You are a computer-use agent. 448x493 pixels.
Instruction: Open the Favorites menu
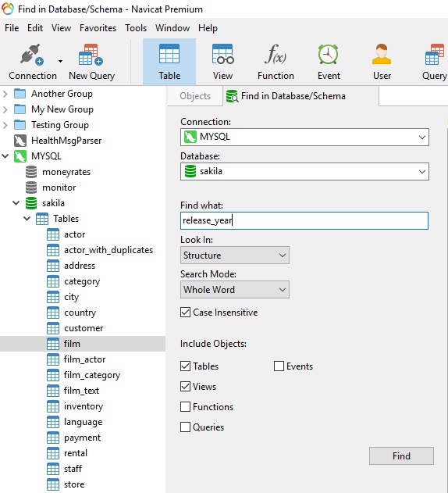tap(98, 28)
